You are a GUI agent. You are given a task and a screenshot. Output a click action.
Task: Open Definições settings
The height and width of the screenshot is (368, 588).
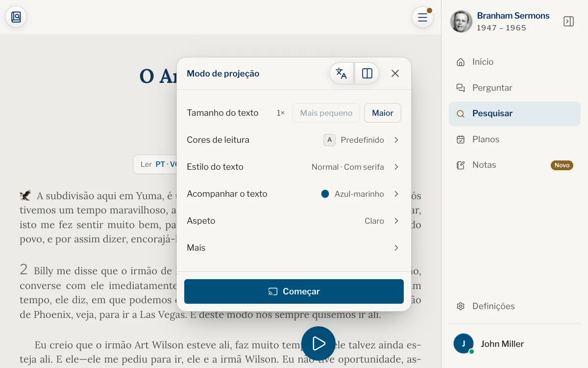514,306
